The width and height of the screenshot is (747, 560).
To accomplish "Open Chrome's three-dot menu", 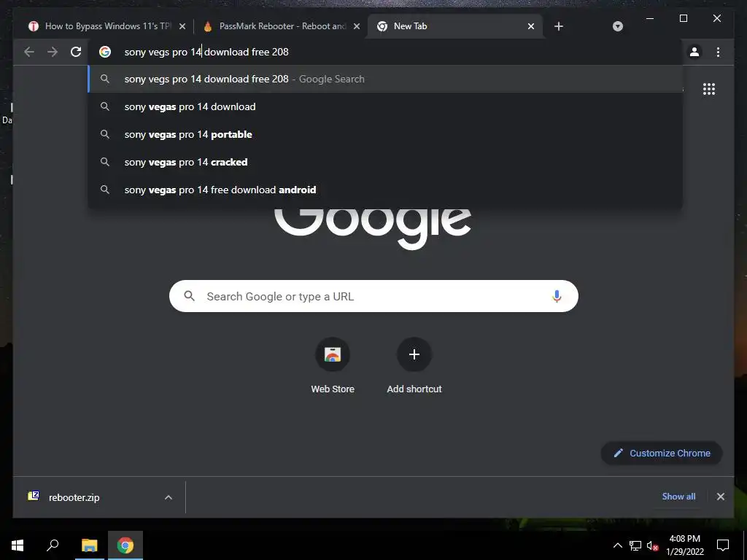I will (718, 52).
